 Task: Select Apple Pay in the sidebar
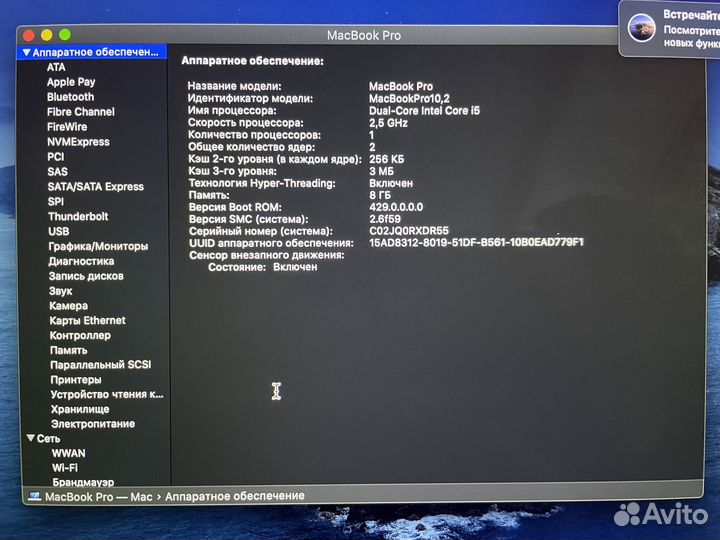point(71,82)
